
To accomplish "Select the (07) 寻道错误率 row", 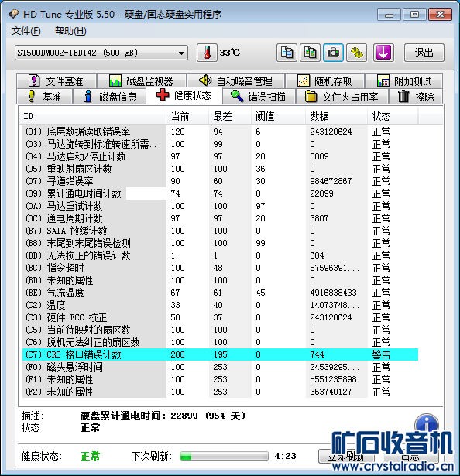I will pyautogui.click(x=220, y=181).
